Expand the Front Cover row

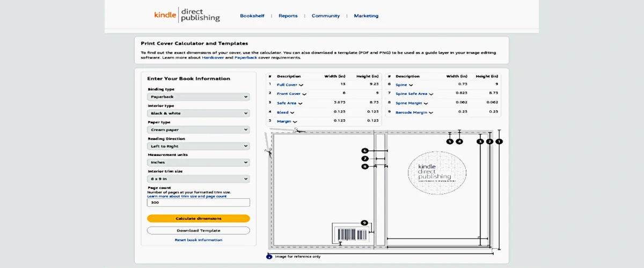tap(291, 94)
